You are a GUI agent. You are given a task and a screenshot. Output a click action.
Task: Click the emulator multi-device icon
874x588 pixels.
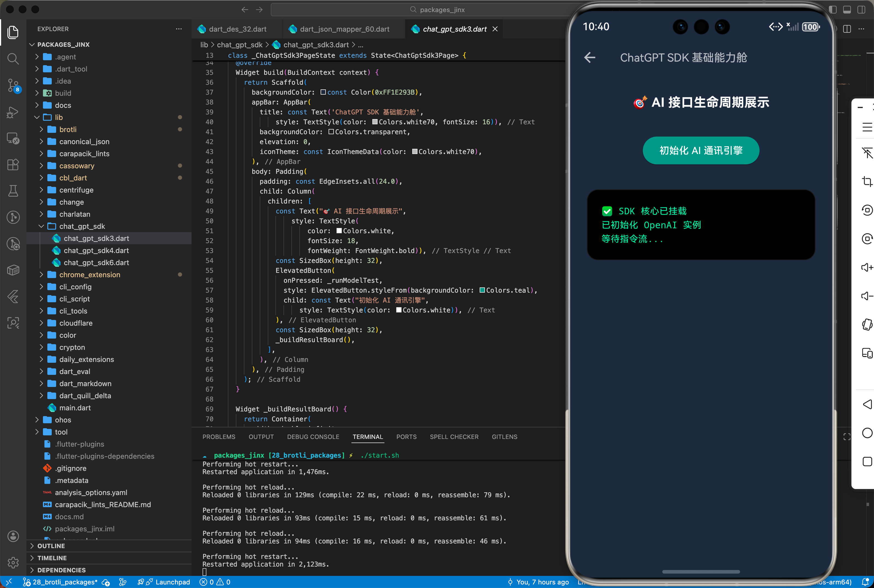[x=867, y=353]
